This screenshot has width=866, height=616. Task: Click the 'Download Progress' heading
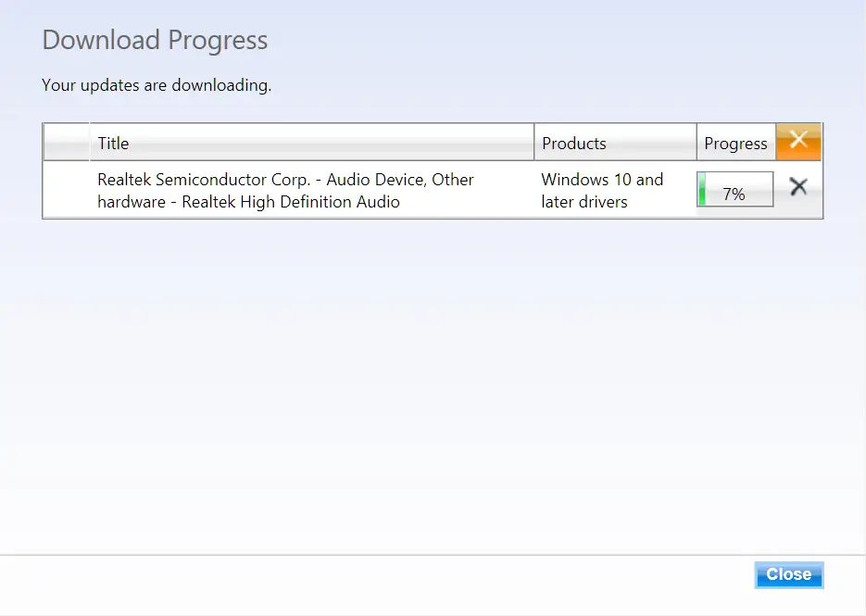156,41
